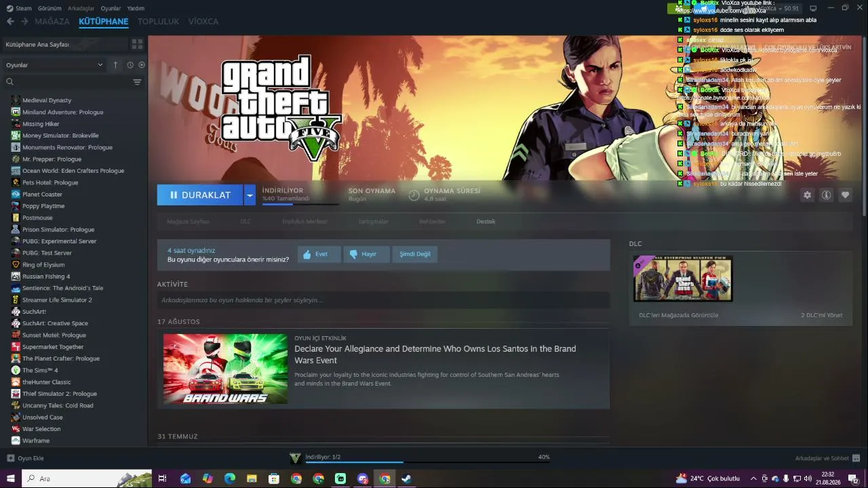Click the GTA V icon in the downloads bar
Screen dimensions: 868x488
[x=295, y=458]
